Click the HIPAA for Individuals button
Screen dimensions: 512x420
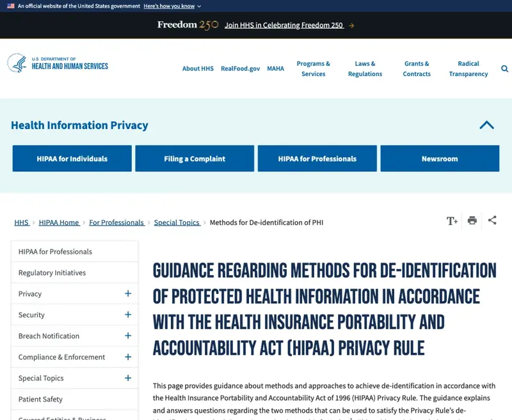point(72,159)
